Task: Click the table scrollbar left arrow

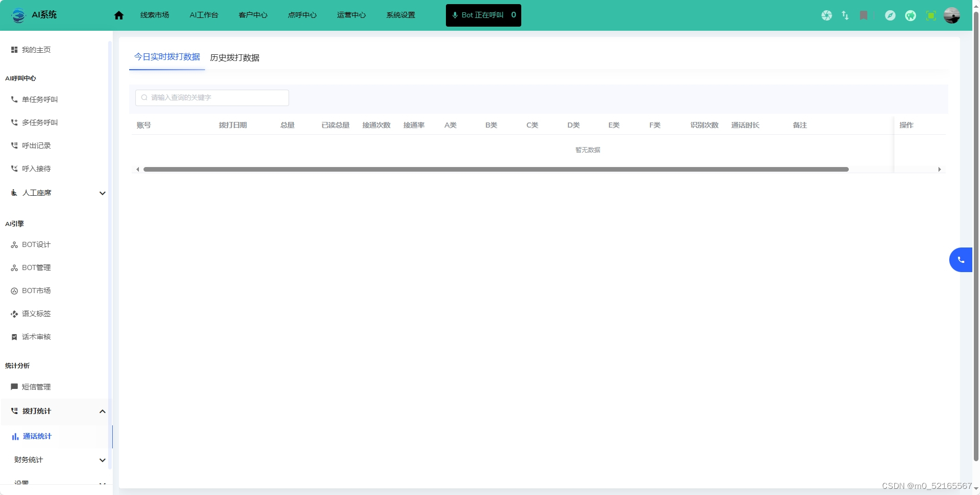Action: [137, 169]
